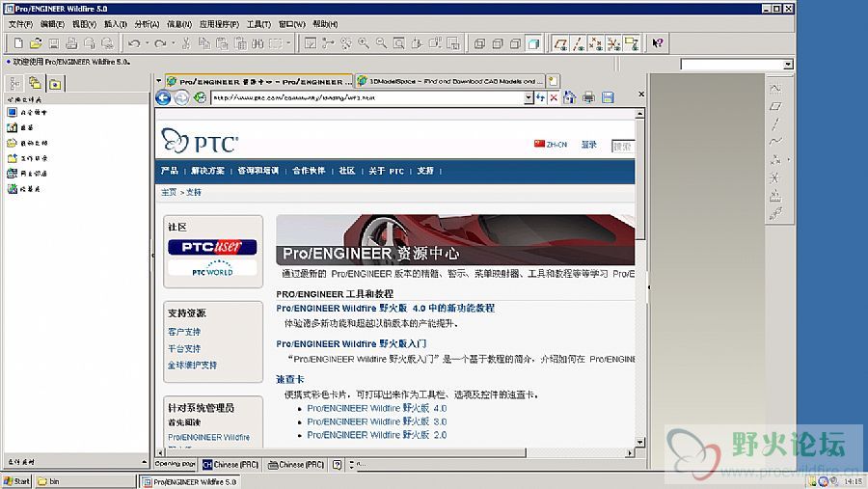Click the Refit view icon
The height and width of the screenshot is (489, 868).
(x=399, y=43)
